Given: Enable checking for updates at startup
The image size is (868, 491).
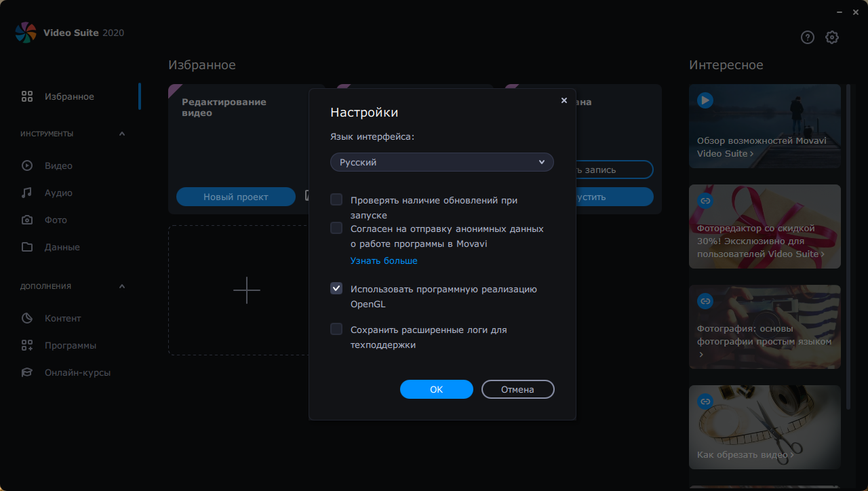Looking at the screenshot, I should pyautogui.click(x=336, y=199).
